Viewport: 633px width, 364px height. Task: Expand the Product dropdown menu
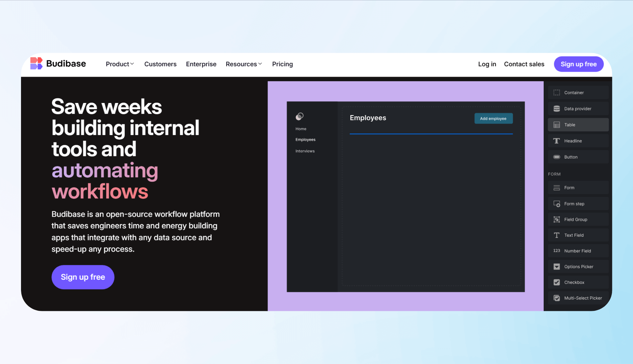[x=120, y=64]
